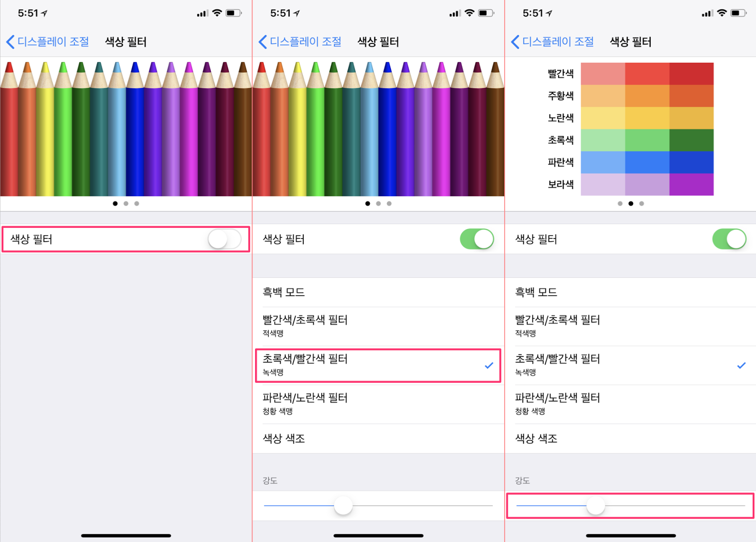
Task: Click 강도 slider knob in middle screen
Action: (344, 506)
